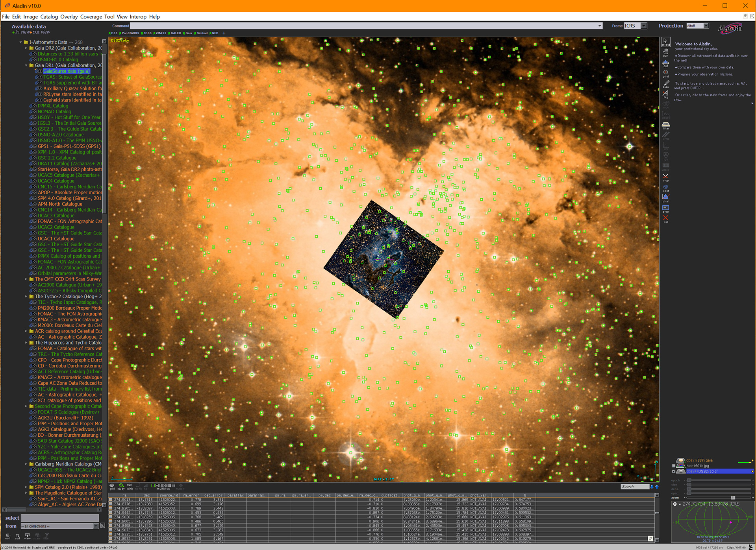756x550 pixels.
Task: Select two-row split multiview layout
Action: [x=157, y=485]
